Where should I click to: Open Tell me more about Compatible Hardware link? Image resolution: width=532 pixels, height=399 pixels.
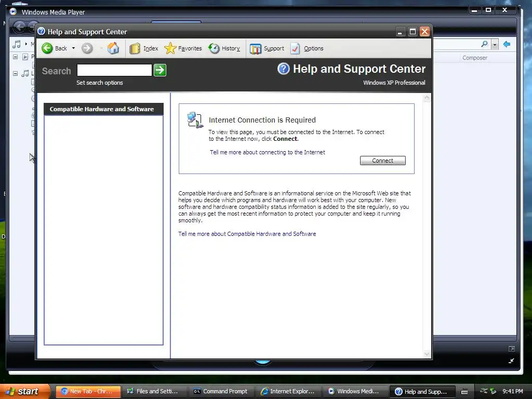click(247, 234)
